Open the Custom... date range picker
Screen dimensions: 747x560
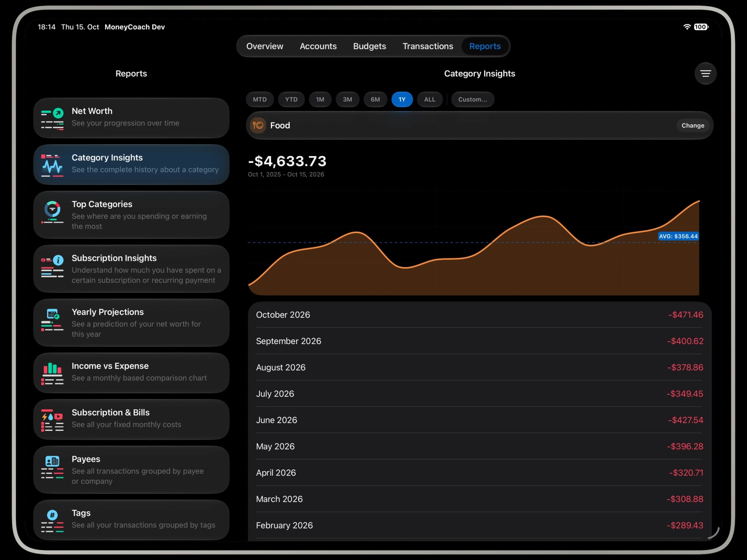click(x=472, y=99)
